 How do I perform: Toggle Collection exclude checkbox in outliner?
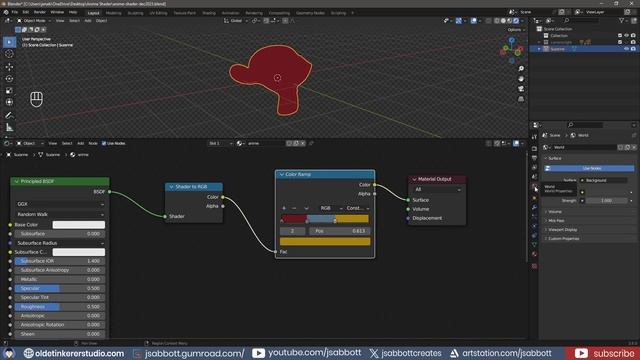pos(620,36)
